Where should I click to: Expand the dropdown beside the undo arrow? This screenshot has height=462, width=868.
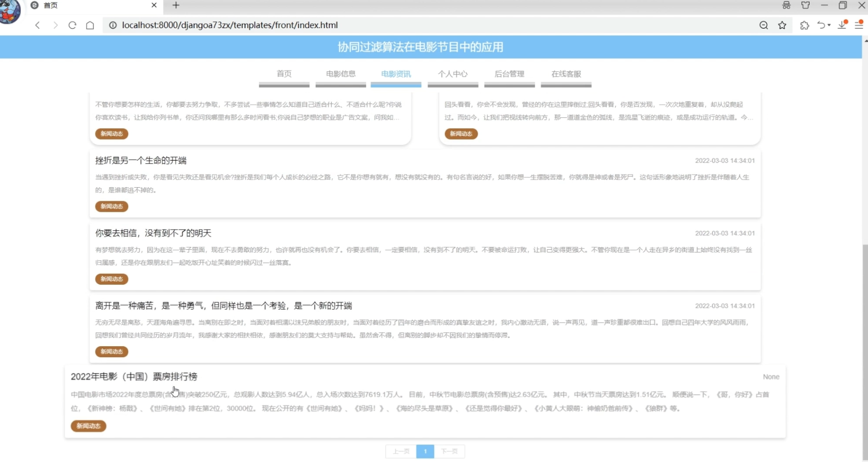pyautogui.click(x=829, y=25)
